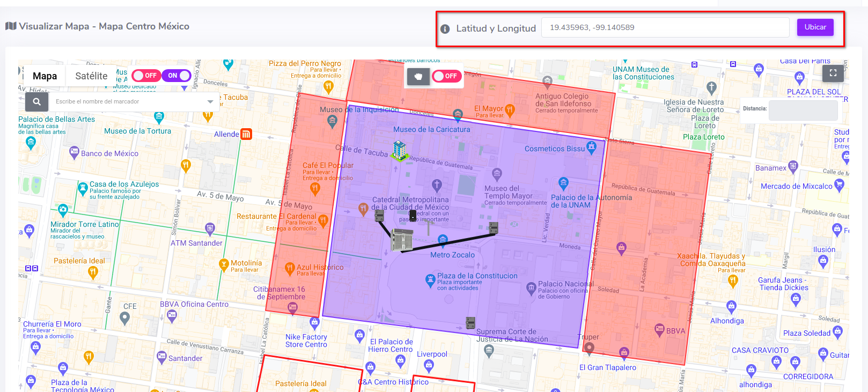Click the info icon beside Latitud y Longitud
The width and height of the screenshot is (868, 392).
[445, 29]
